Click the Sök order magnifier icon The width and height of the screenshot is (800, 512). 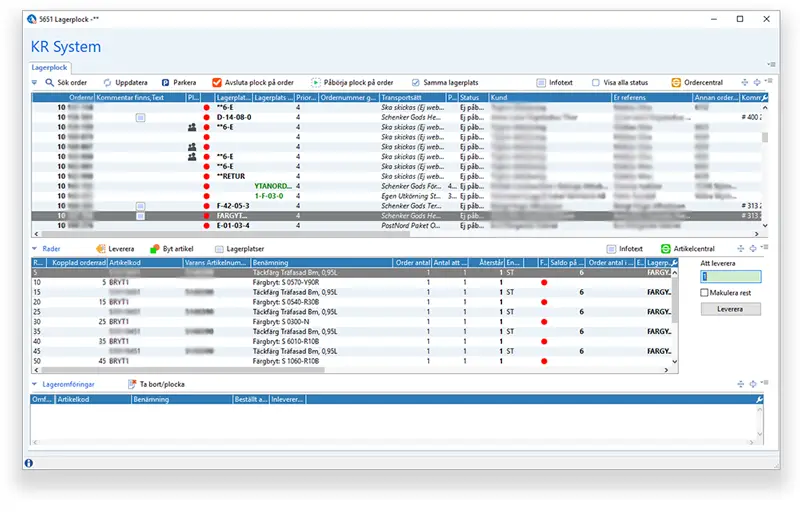click(x=49, y=83)
